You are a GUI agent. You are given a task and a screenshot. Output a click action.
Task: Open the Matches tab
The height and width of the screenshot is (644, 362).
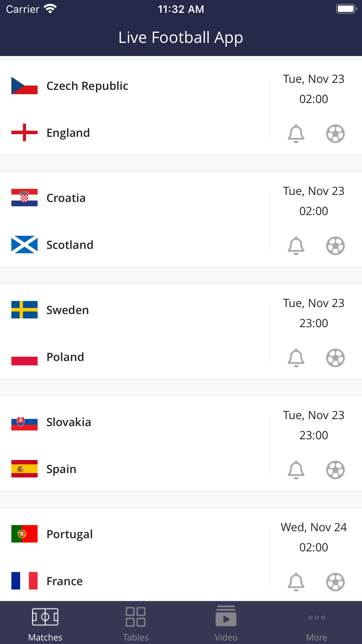(x=45, y=623)
